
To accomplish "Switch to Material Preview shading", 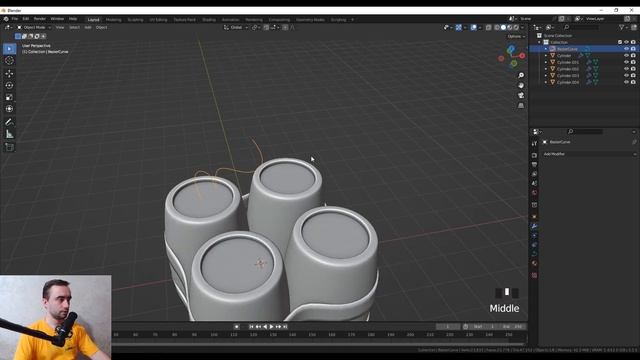I will (510, 27).
